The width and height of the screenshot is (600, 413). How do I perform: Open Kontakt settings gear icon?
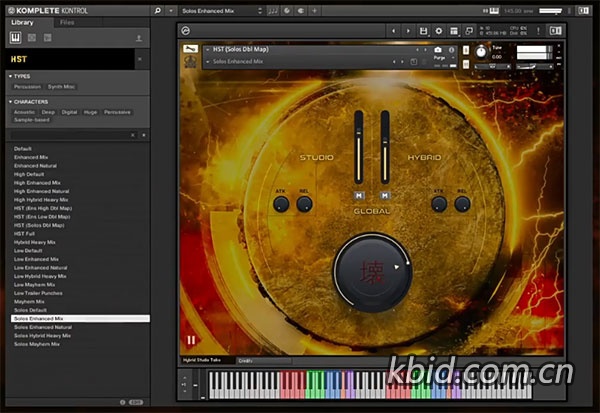(439, 31)
